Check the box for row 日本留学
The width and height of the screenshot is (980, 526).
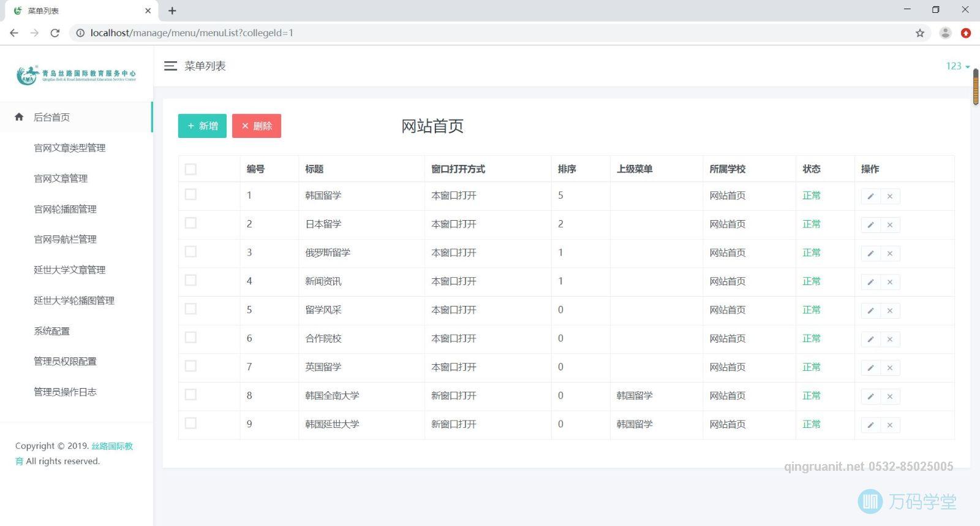190,223
